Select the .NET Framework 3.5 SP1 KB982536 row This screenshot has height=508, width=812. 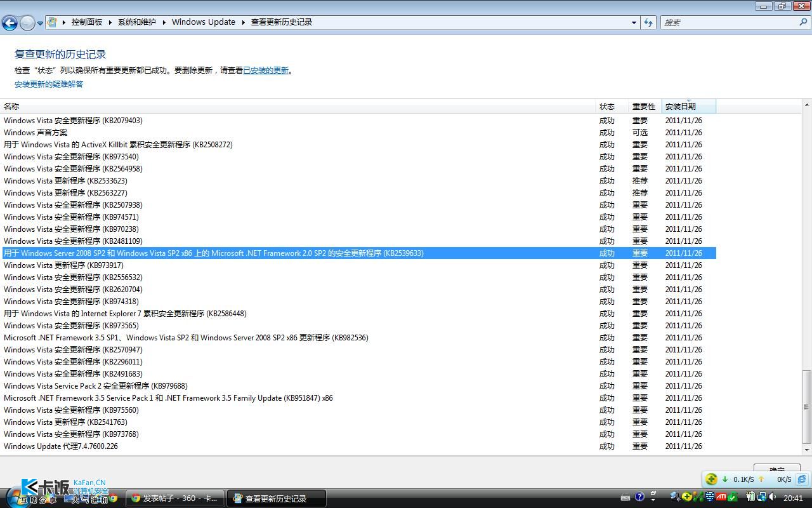[x=358, y=338]
